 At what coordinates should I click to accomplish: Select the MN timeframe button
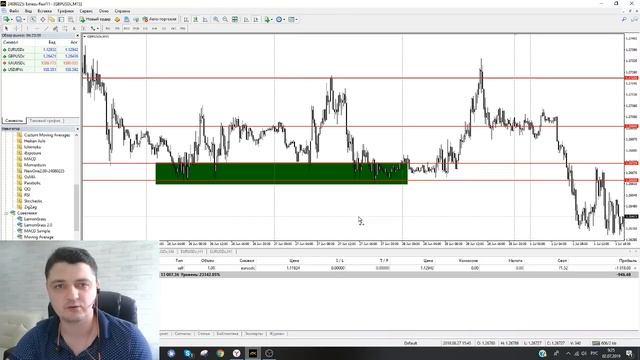pos(182,28)
